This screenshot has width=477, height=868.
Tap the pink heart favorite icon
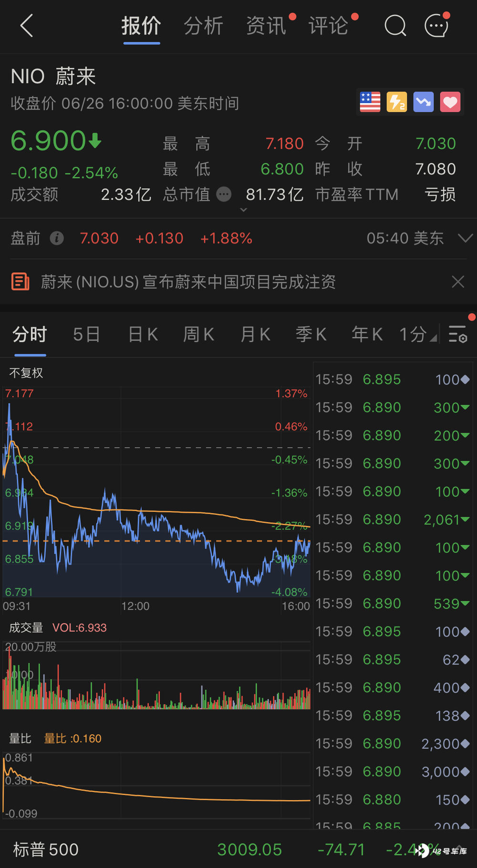tap(450, 102)
